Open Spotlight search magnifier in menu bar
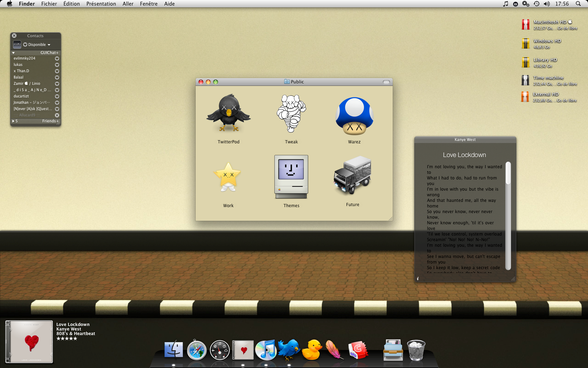 pos(578,4)
